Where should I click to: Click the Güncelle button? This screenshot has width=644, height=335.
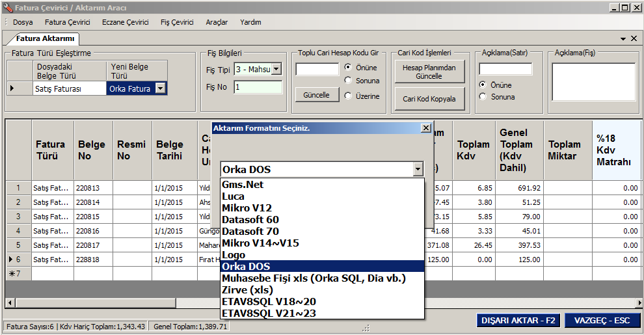click(x=316, y=95)
